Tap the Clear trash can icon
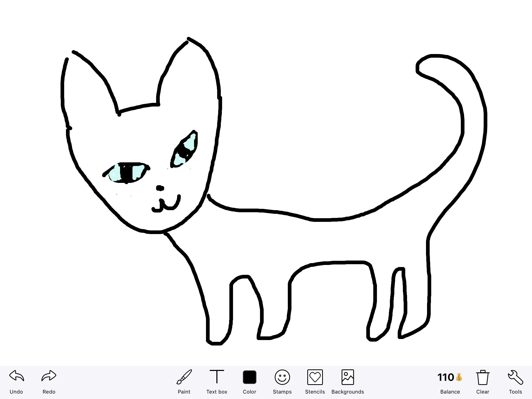Screen dimensions: 532x399 click(x=483, y=377)
